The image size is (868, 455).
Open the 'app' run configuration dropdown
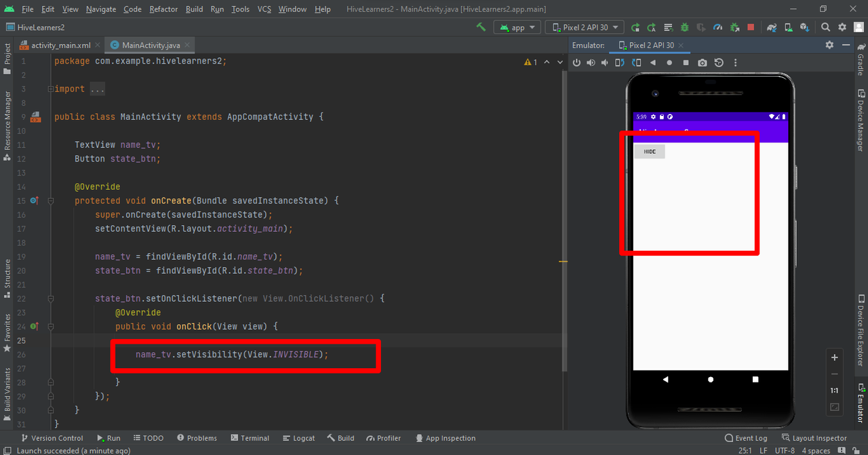click(517, 27)
